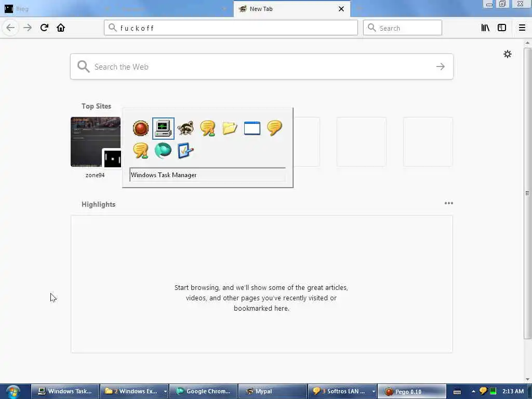Open new tab preferences gear
The height and width of the screenshot is (399, 532).
(507, 54)
